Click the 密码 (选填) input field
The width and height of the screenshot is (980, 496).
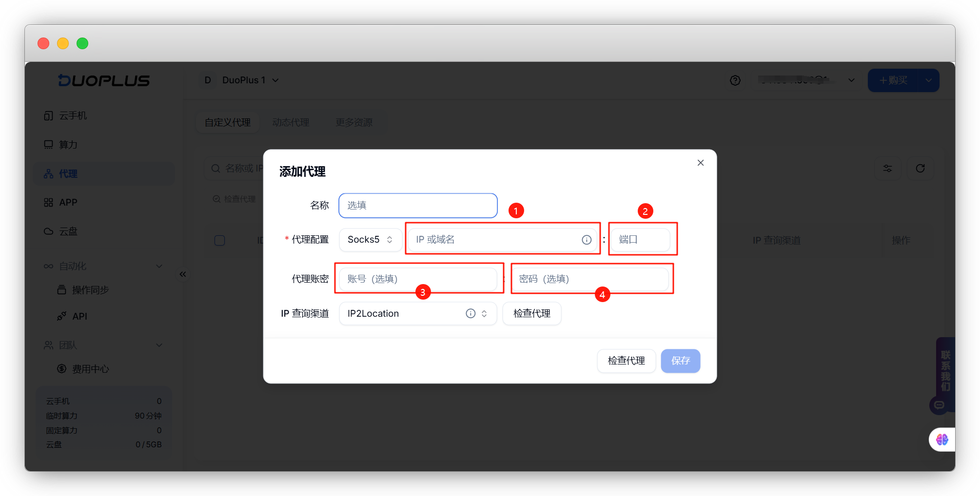pos(590,279)
